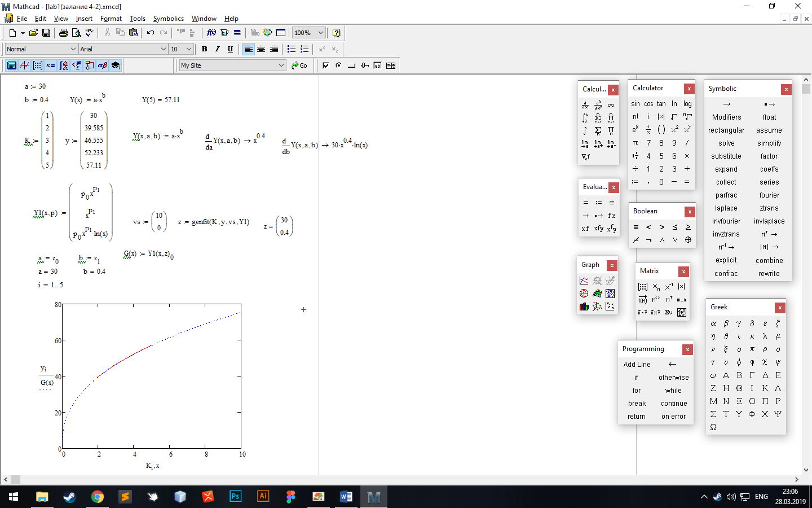Undo last action
The image size is (812, 508).
coord(151,33)
